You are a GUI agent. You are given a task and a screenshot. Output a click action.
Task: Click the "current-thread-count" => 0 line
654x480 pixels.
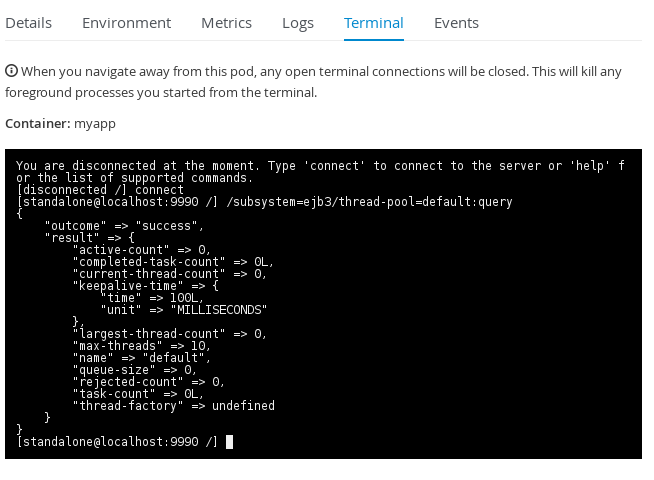pyautogui.click(x=169, y=274)
